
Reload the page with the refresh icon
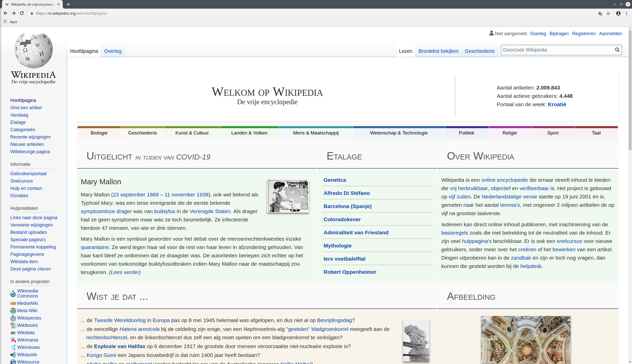22,13
